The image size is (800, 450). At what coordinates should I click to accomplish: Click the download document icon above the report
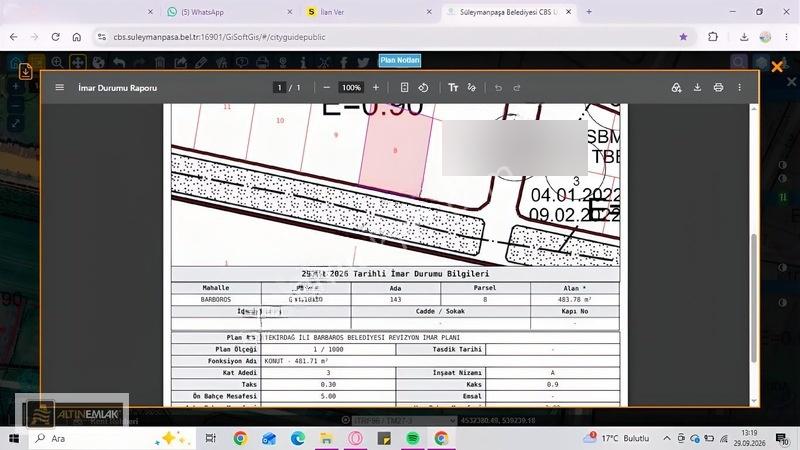[x=26, y=72]
